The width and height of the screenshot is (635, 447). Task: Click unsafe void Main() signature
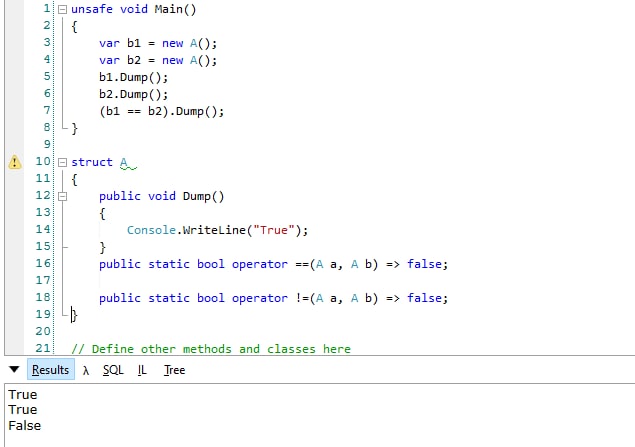(134, 9)
